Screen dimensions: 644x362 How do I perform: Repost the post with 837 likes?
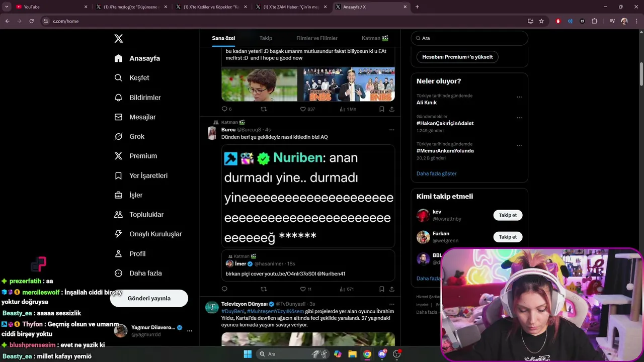click(x=264, y=109)
